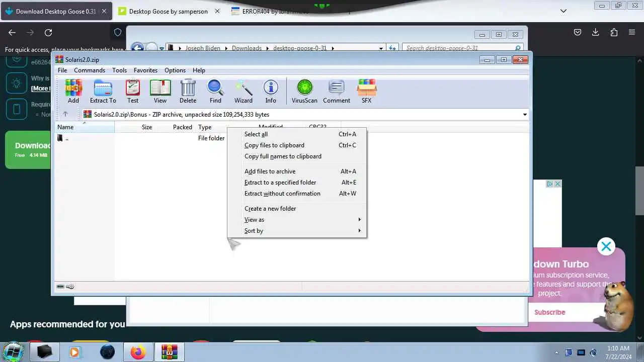Image resolution: width=644 pixels, height=362 pixels.
Task: Open the Favorites menu
Action: [x=145, y=70]
